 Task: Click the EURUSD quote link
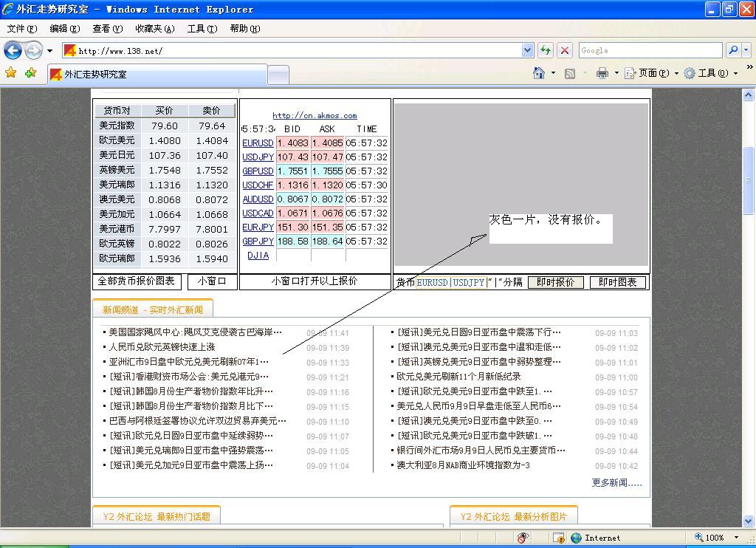(x=258, y=143)
